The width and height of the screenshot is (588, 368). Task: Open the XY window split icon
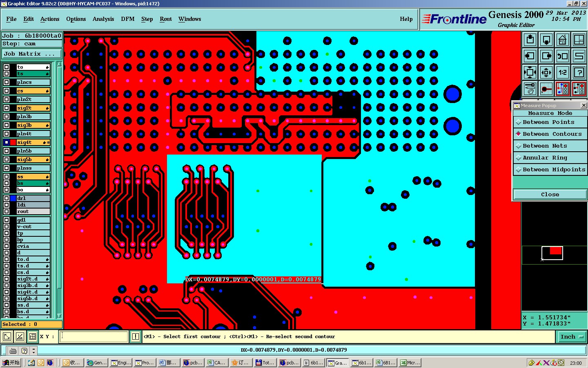579,40
